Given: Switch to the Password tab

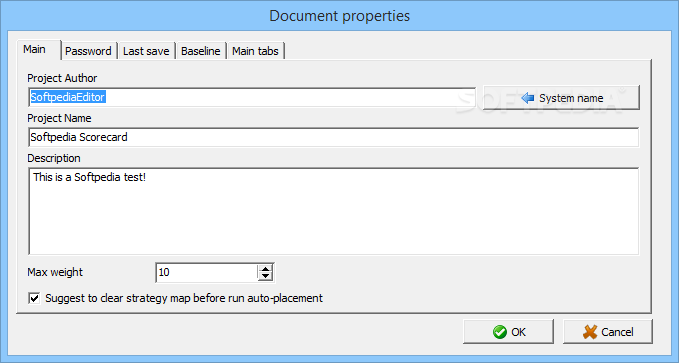Looking at the screenshot, I should [x=88, y=51].
